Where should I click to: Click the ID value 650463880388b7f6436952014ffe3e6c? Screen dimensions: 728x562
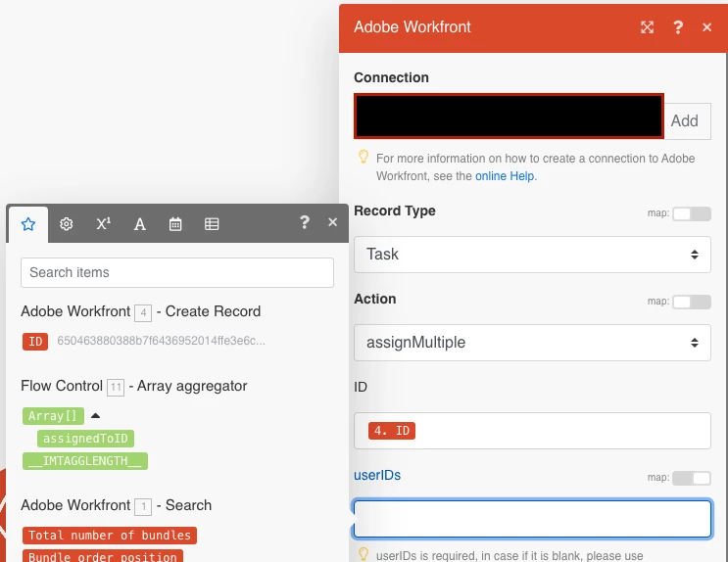click(x=161, y=341)
